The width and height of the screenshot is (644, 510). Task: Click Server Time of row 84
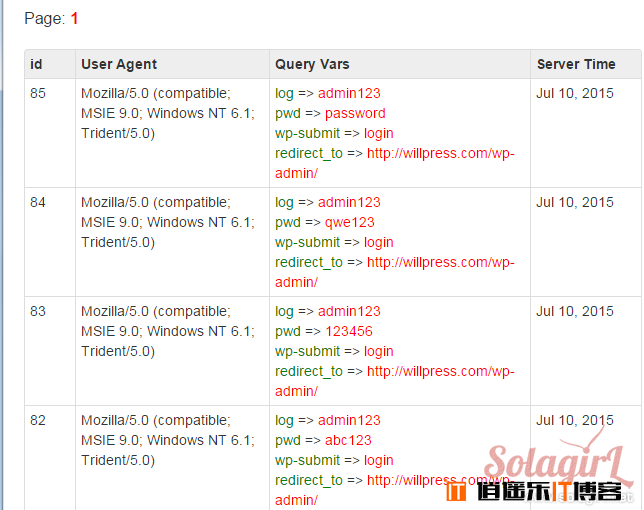point(575,202)
